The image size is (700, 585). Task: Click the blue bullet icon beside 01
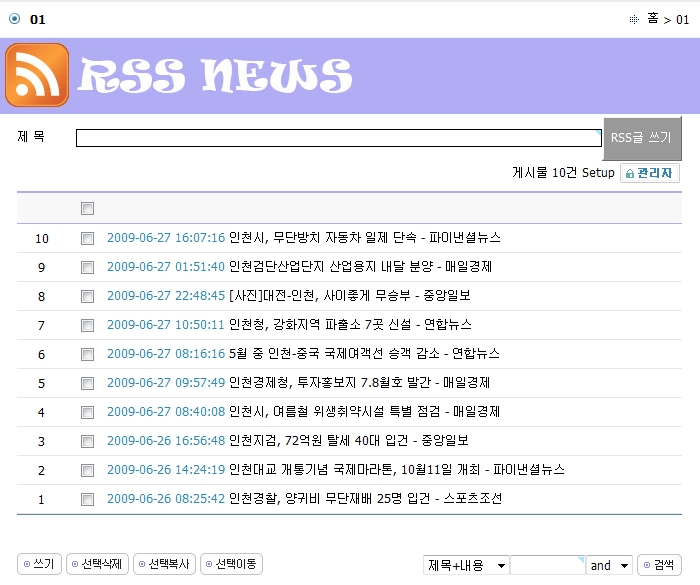[15, 19]
